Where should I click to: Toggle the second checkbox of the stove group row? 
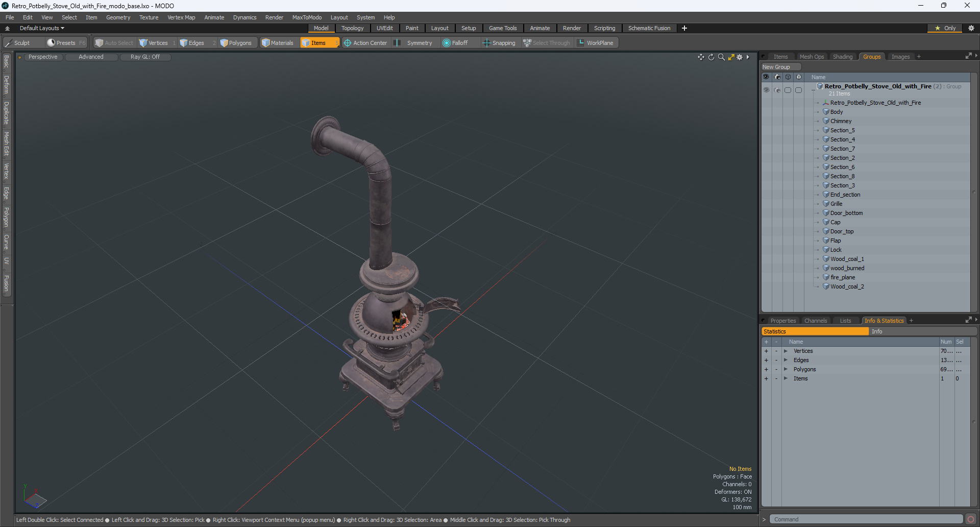(x=799, y=90)
